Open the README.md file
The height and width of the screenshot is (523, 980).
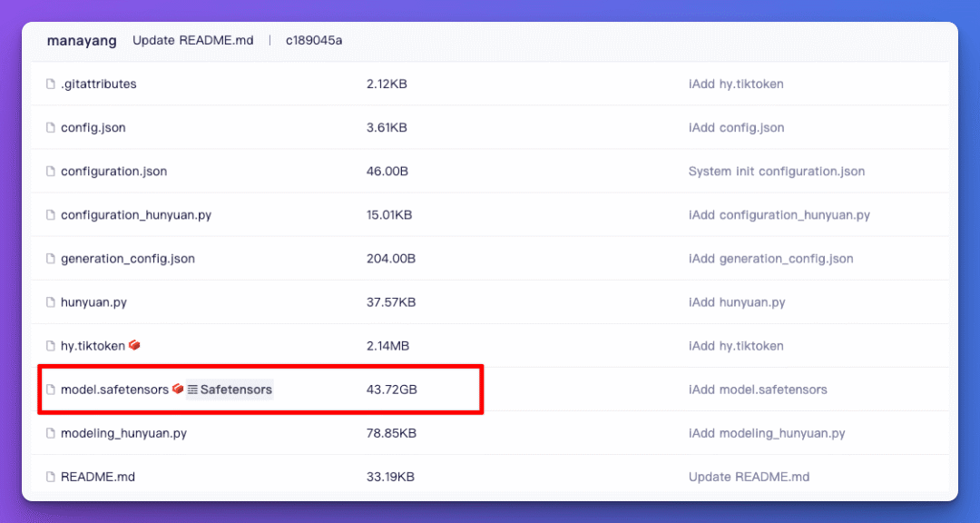97,478
